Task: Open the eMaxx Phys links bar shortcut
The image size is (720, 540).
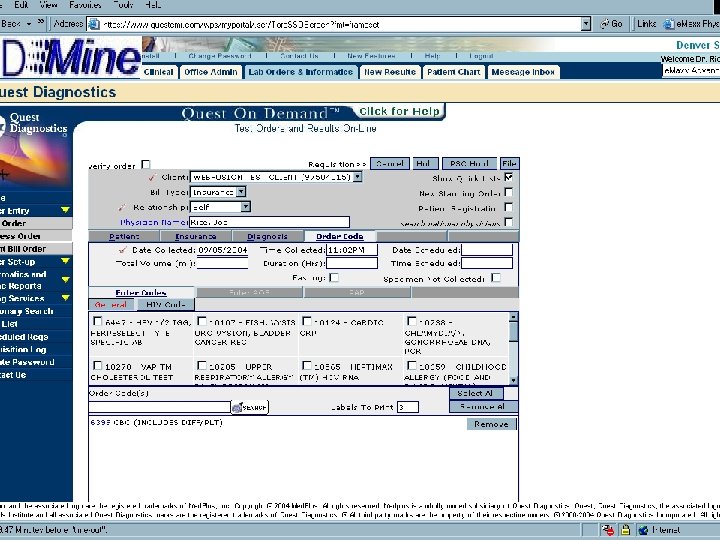Action: point(692,24)
